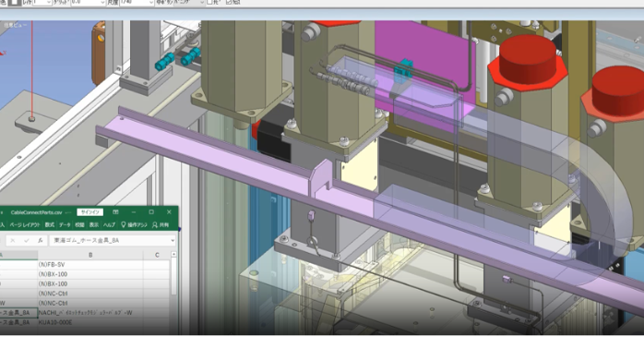Minimize the Excel window

[x=134, y=212]
